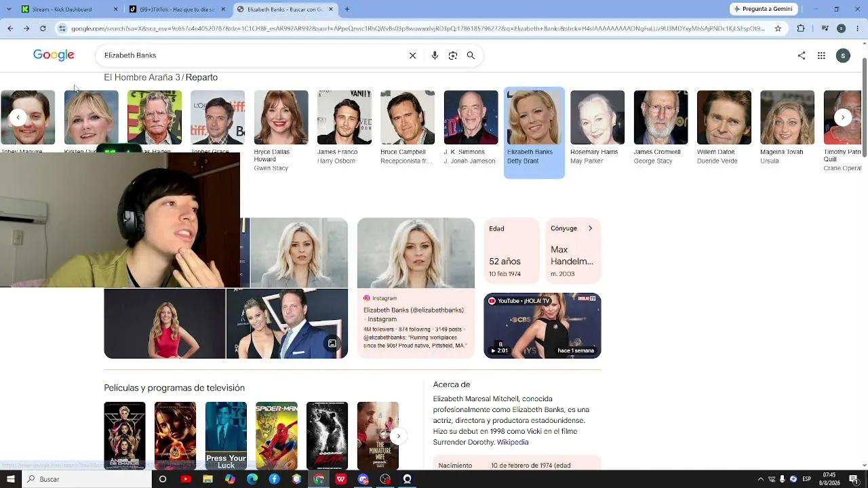Image resolution: width=868 pixels, height=488 pixels.
Task: Select Mageina Tovah cast card
Action: pyautogui.click(x=787, y=128)
